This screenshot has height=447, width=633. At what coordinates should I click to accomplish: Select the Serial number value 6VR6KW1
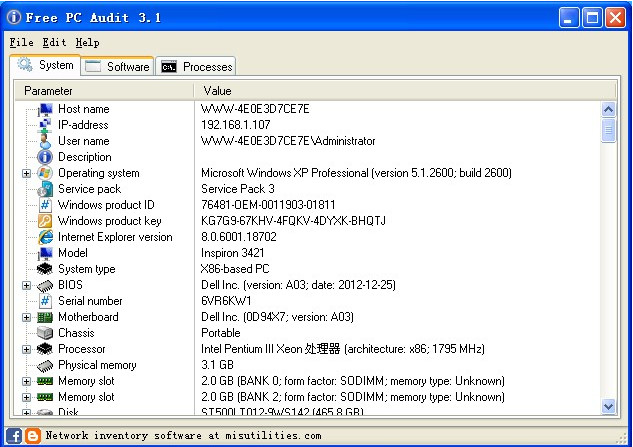click(226, 301)
